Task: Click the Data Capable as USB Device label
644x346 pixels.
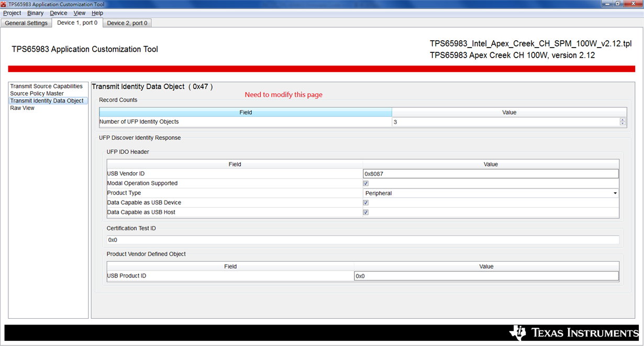Action: 144,203
